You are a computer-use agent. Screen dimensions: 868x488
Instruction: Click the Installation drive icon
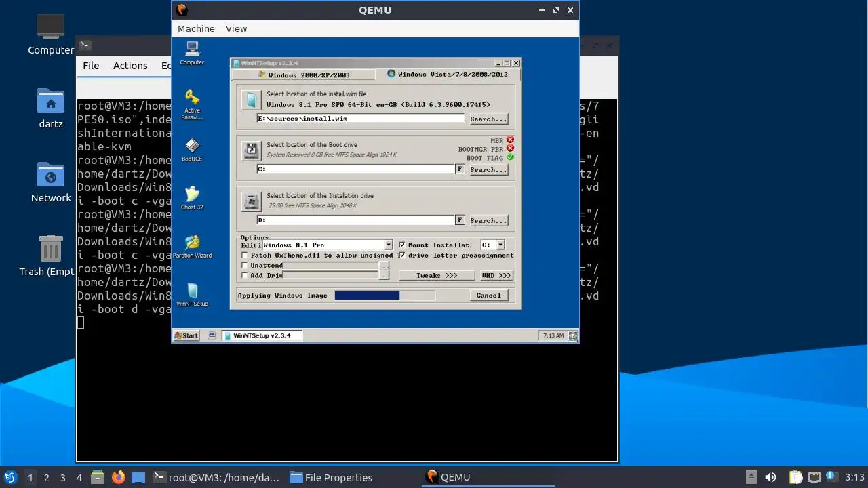[x=251, y=201]
